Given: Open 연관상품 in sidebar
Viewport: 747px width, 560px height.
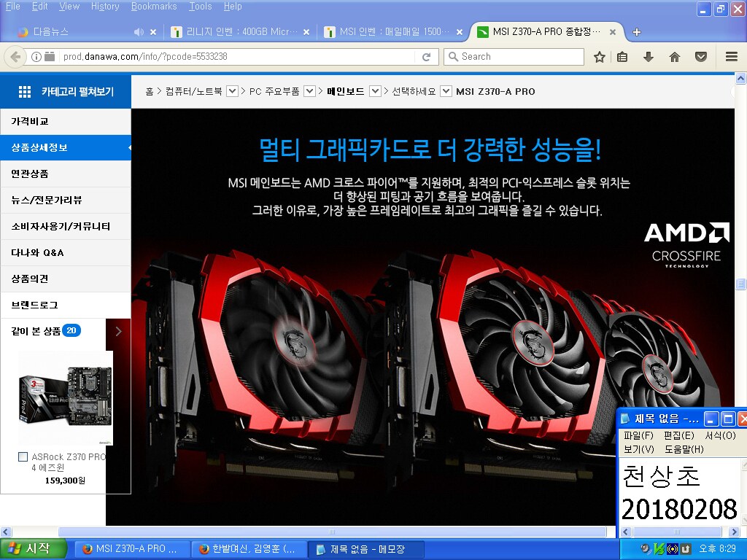Looking at the screenshot, I should click(x=66, y=174).
